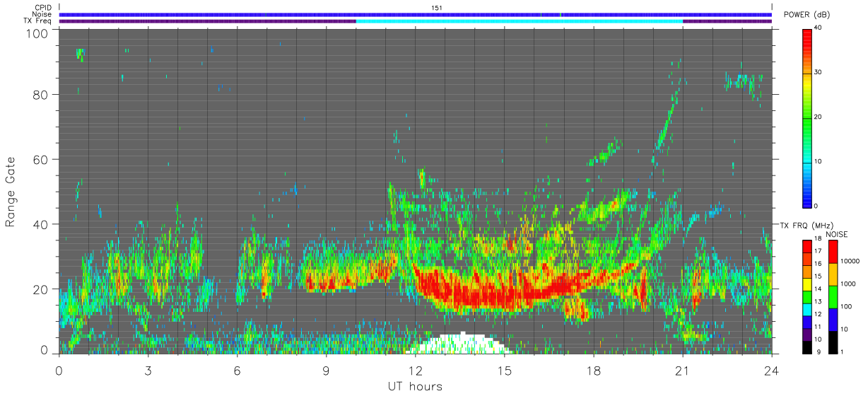
Task: Click the 80 range gate tick label
Action: (x=40, y=94)
